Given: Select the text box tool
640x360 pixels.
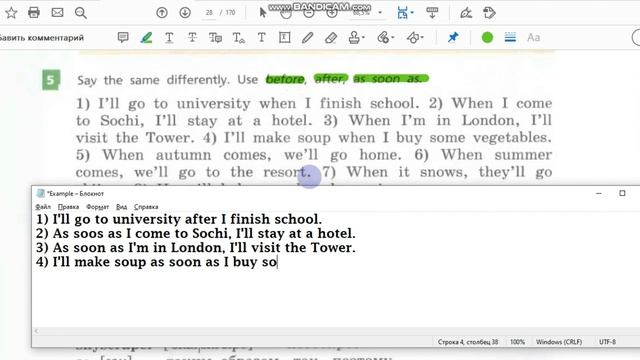Looking at the screenshot, I should point(284,38).
